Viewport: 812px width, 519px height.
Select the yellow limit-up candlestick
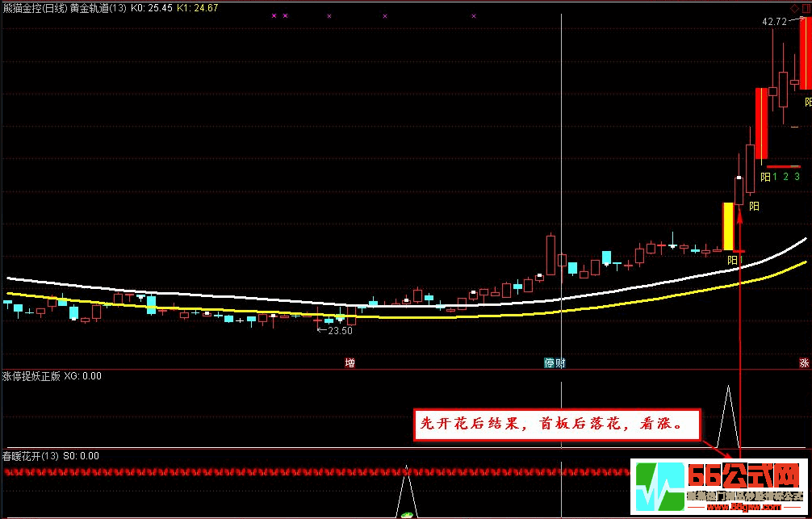[728, 226]
